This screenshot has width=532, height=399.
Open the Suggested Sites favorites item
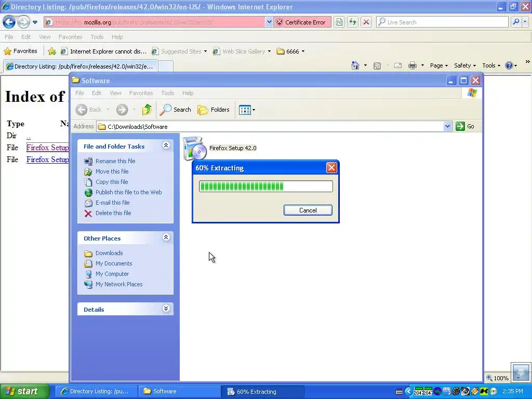point(179,51)
